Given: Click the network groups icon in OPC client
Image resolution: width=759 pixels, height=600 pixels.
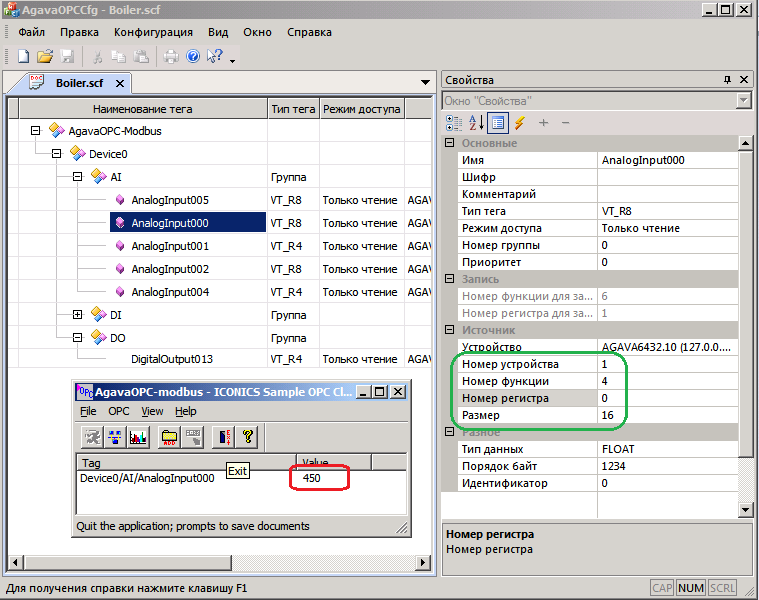Looking at the screenshot, I should 115,437.
